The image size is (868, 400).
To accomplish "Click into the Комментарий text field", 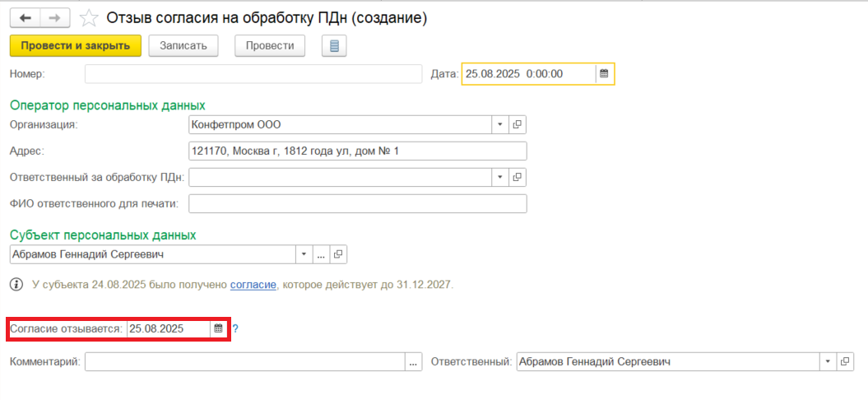I will point(244,361).
